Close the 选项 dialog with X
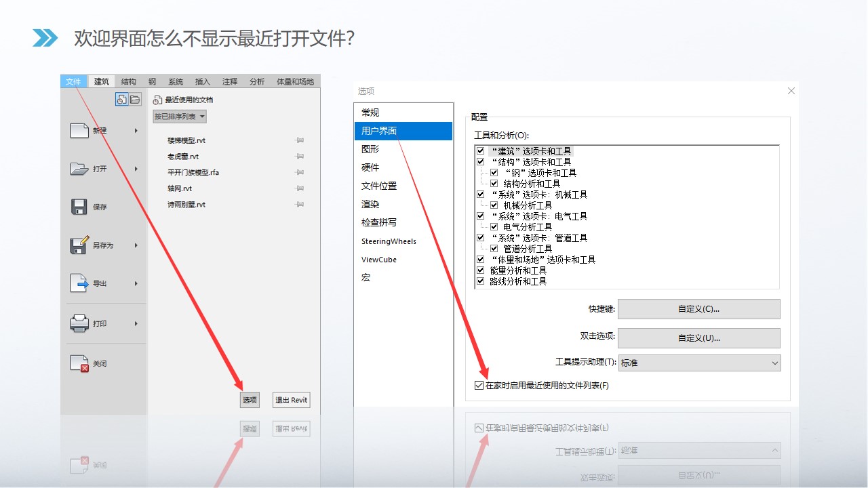Viewport: 868px width, 488px height. point(791,91)
